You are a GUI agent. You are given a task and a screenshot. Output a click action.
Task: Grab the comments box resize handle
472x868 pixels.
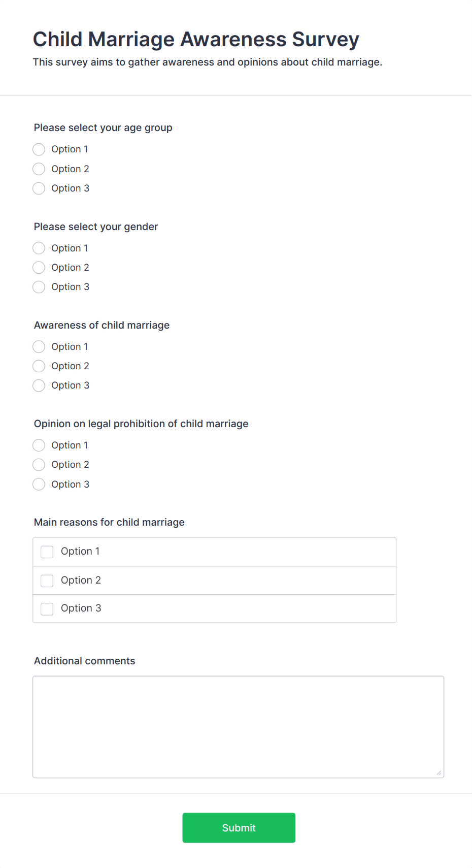click(439, 773)
